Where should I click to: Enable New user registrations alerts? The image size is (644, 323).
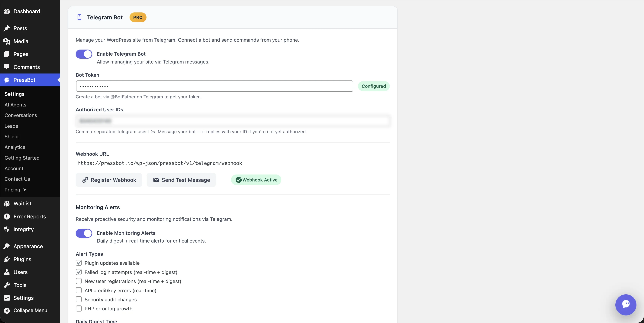click(79, 281)
